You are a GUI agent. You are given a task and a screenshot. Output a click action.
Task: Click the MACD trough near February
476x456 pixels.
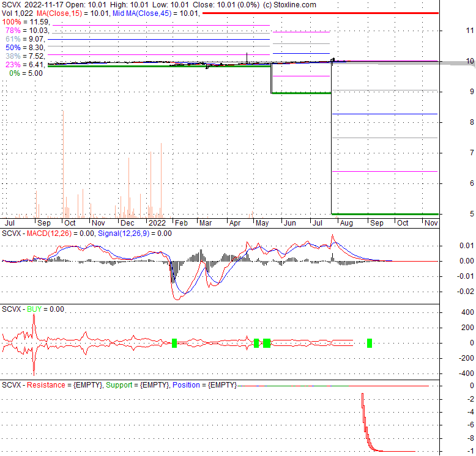[x=177, y=299]
